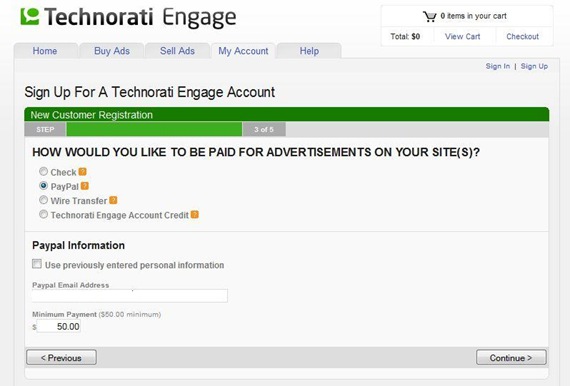The width and height of the screenshot is (570, 386).
Task: Enable Use previously entered personal information
Action: (37, 264)
